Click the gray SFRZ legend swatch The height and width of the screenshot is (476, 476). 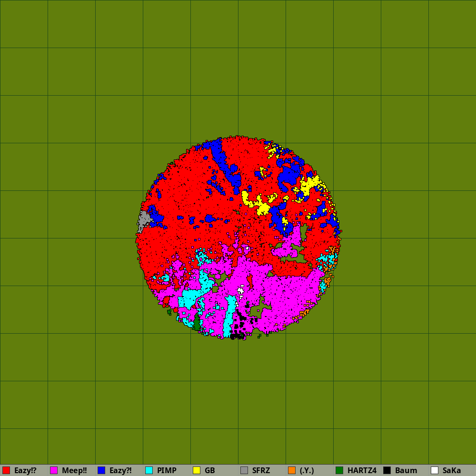coord(244,470)
